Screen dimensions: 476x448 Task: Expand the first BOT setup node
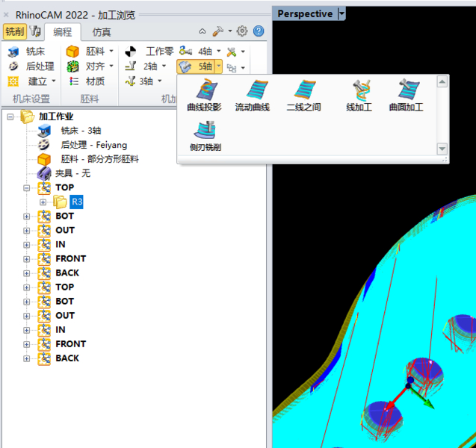28,217
